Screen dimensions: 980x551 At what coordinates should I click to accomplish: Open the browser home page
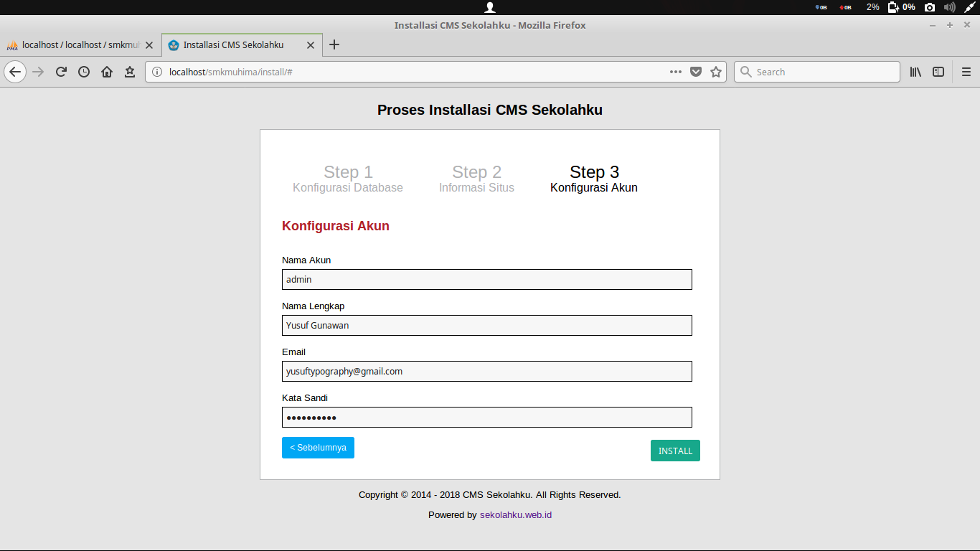(107, 72)
